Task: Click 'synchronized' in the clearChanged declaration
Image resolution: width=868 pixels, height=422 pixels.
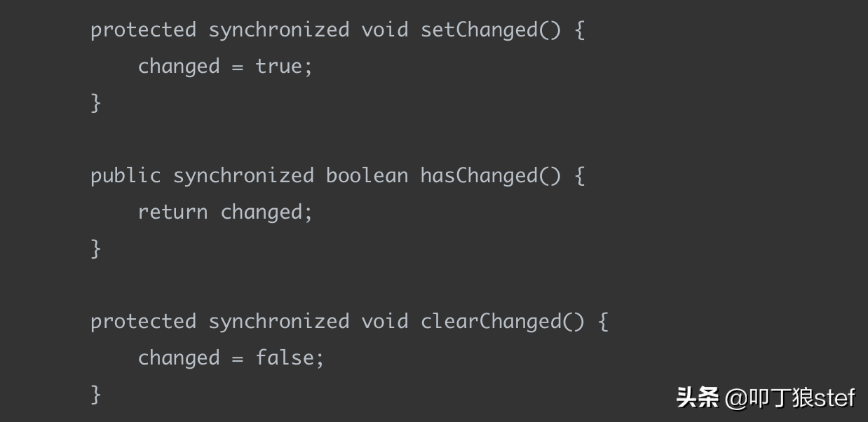Action: click(278, 322)
